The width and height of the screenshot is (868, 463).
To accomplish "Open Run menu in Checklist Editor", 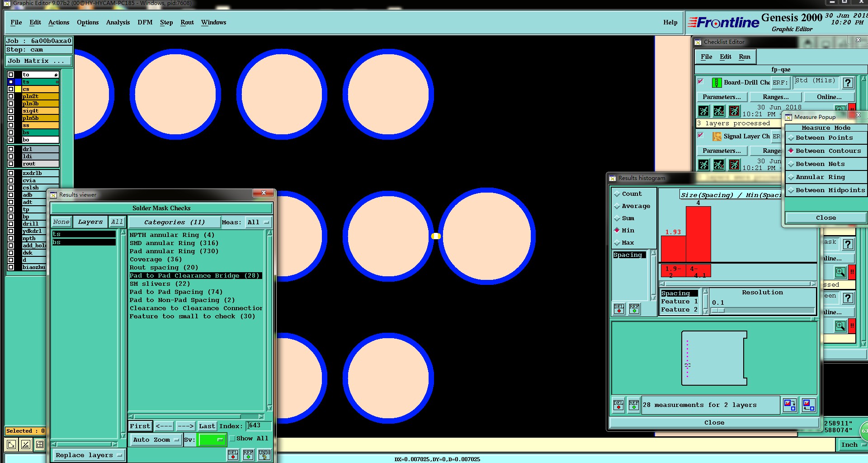I will coord(745,57).
